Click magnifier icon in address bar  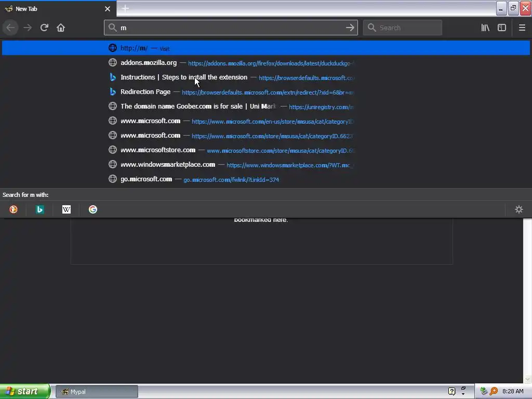[113, 28]
